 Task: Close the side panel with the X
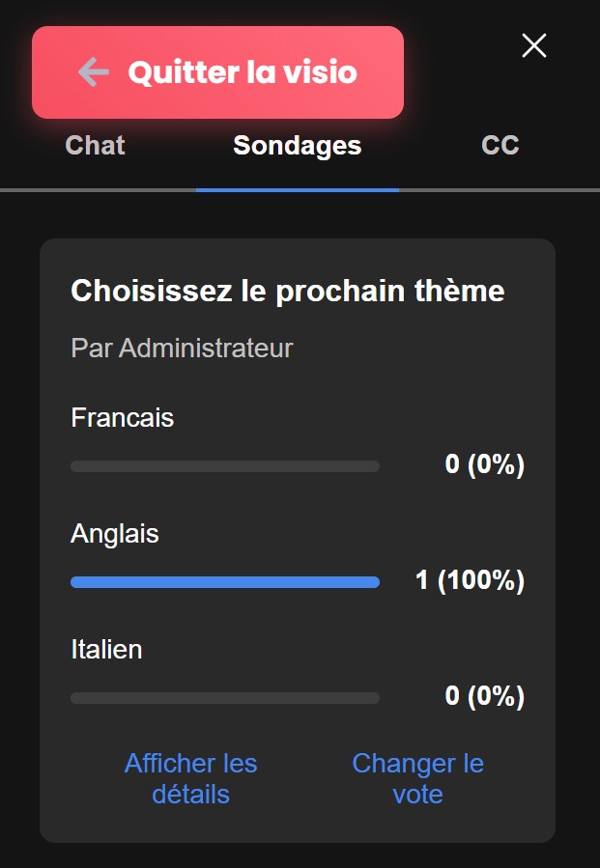pyautogui.click(x=534, y=45)
